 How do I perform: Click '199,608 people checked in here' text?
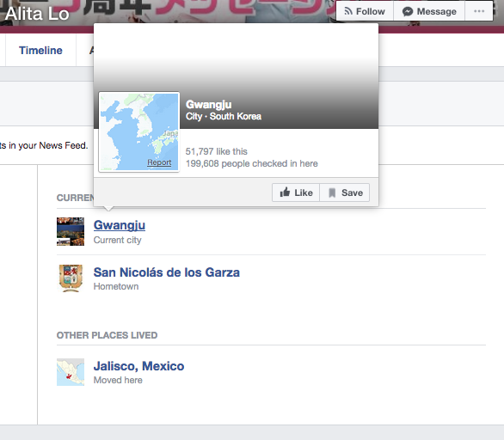252,163
